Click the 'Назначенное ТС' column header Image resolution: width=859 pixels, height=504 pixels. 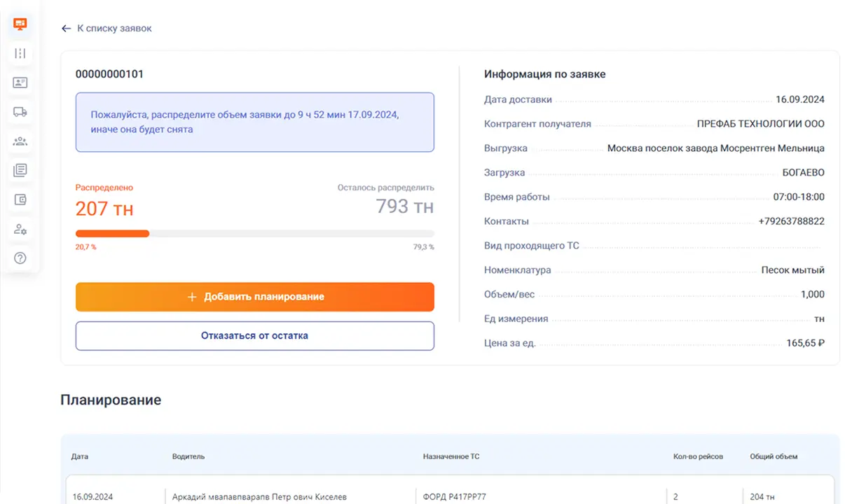point(451,456)
